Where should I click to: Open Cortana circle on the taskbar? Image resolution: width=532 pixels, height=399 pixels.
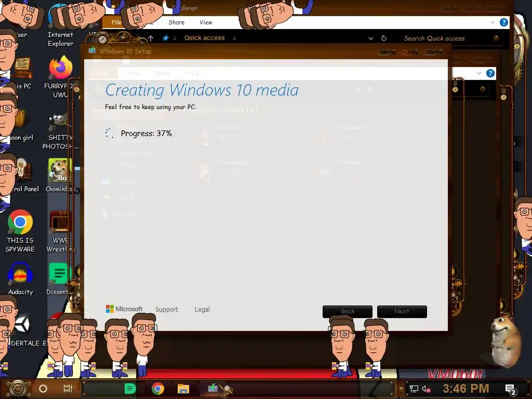tap(43, 389)
